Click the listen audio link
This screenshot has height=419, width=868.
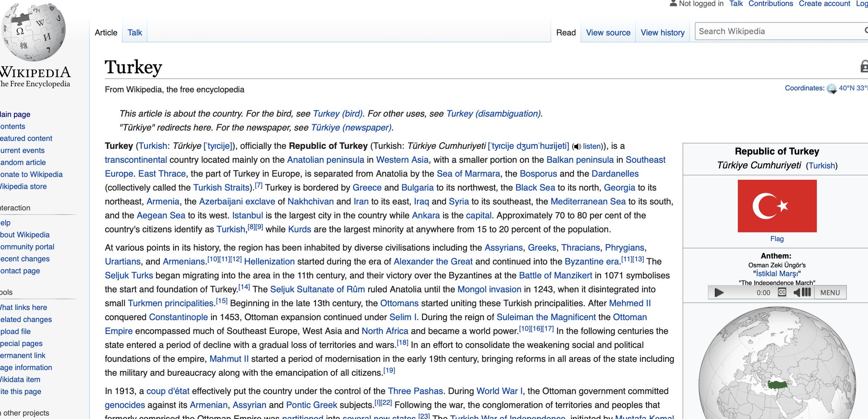pos(592,146)
